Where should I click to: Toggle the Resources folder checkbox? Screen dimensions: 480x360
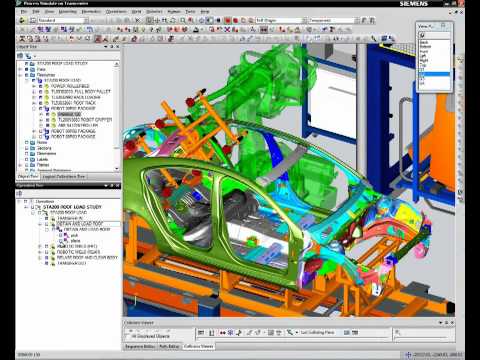pos(27,75)
